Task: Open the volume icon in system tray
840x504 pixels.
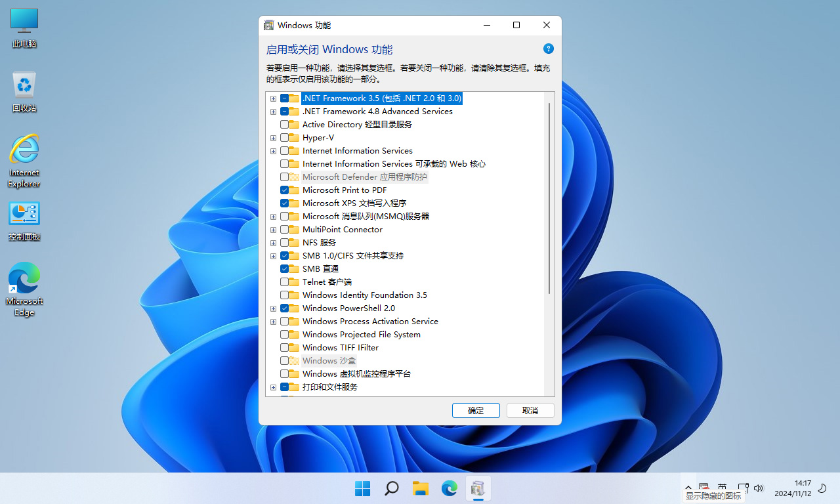Action: 759,488
